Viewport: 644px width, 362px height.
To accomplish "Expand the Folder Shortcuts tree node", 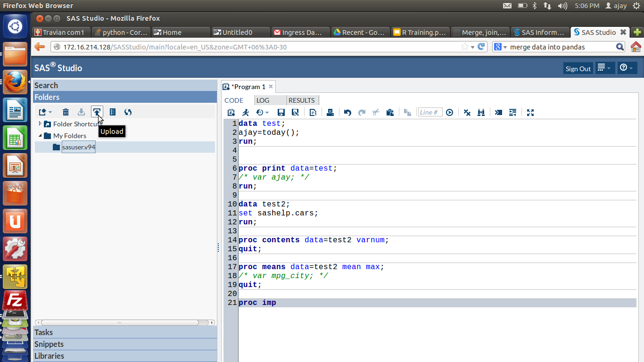I will (x=40, y=123).
